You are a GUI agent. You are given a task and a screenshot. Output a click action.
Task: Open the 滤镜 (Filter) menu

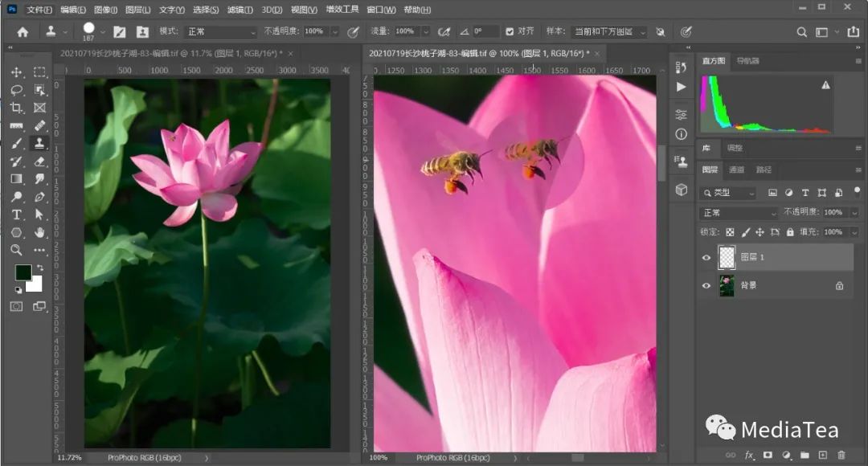235,10
